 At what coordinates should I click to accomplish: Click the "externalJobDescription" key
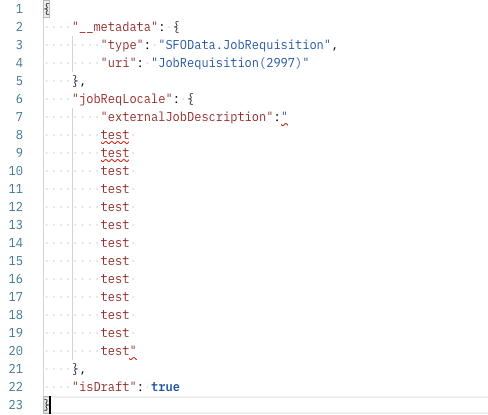[x=187, y=117]
